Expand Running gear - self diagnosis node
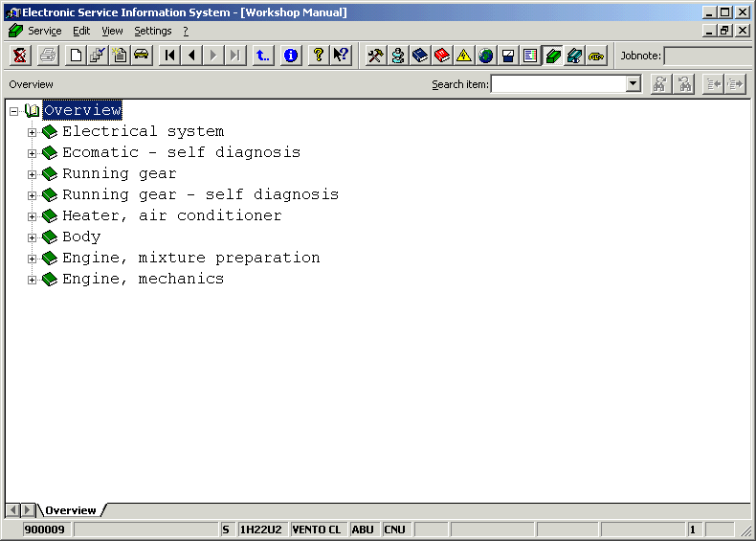756x541 pixels. coord(32,195)
